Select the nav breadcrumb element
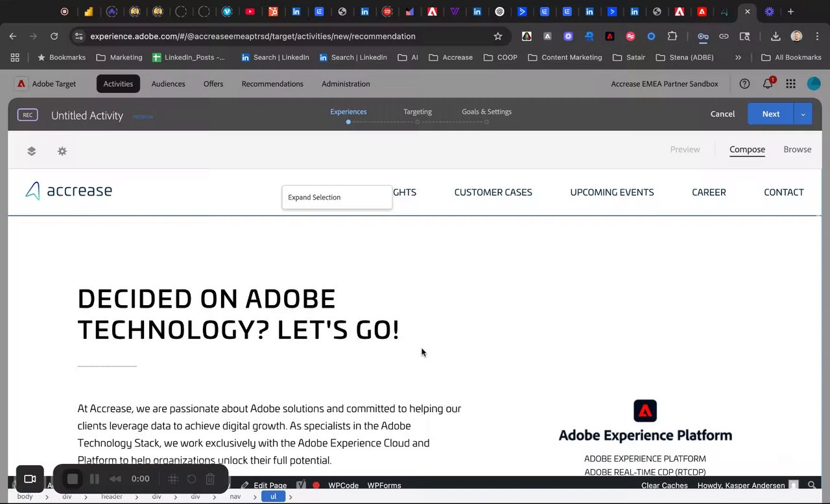The width and height of the screenshot is (830, 504). pos(235,497)
